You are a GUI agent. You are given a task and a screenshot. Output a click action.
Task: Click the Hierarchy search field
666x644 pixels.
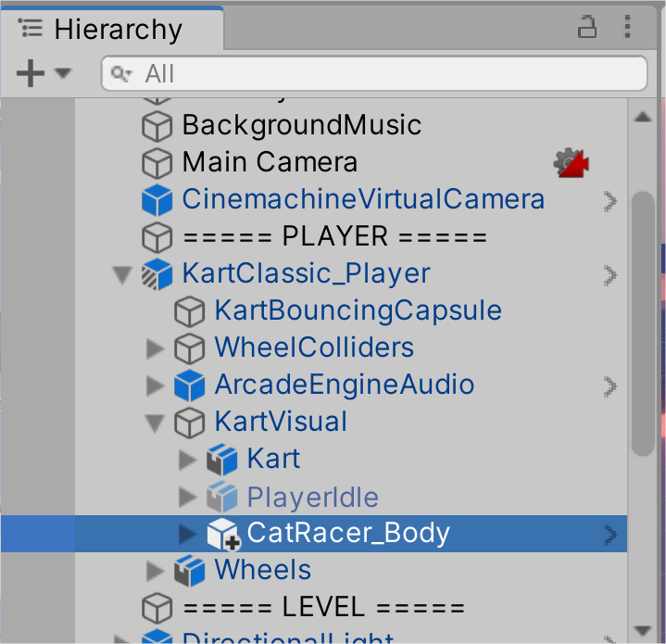coord(374,73)
